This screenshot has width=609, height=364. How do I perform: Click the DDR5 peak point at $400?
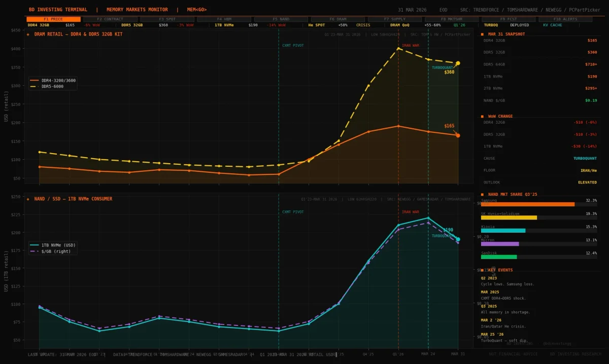pos(398,49)
